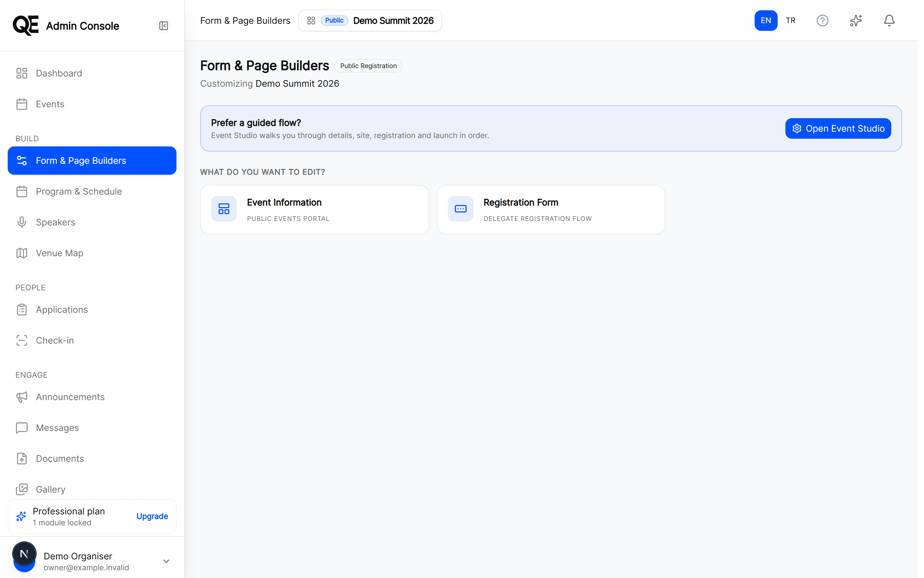Click the Venue Map icon

pos(22,253)
